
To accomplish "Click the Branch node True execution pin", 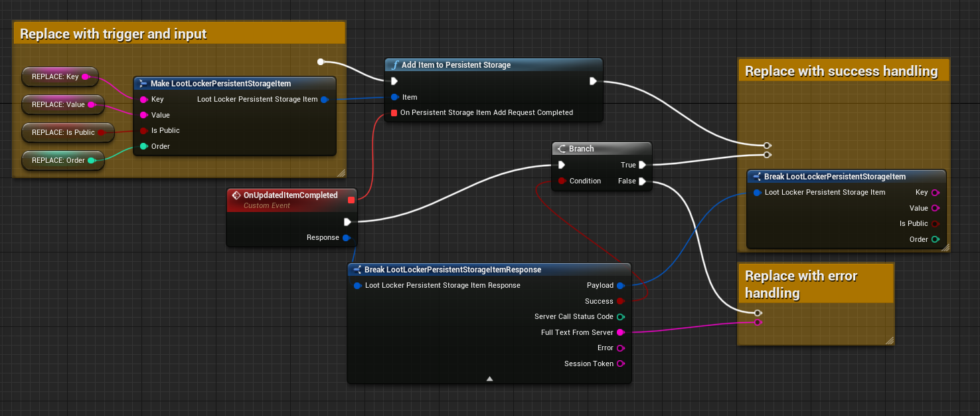I will pos(642,165).
